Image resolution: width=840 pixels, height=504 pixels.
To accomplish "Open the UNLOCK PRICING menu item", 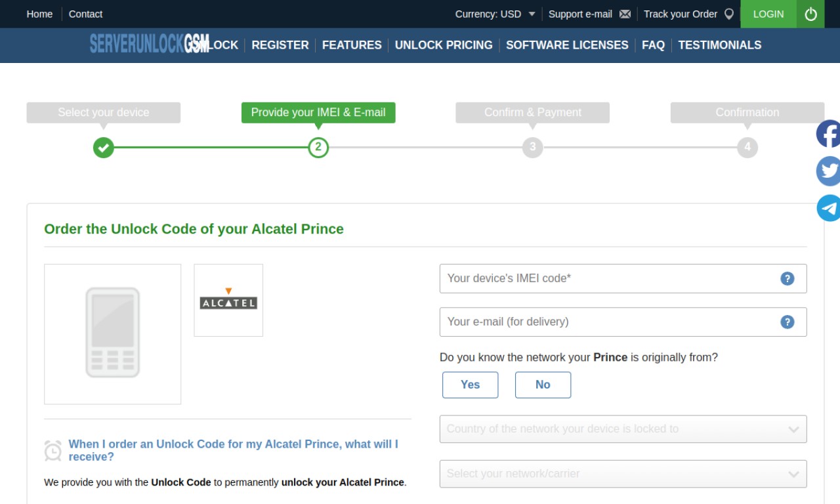I will [x=444, y=45].
